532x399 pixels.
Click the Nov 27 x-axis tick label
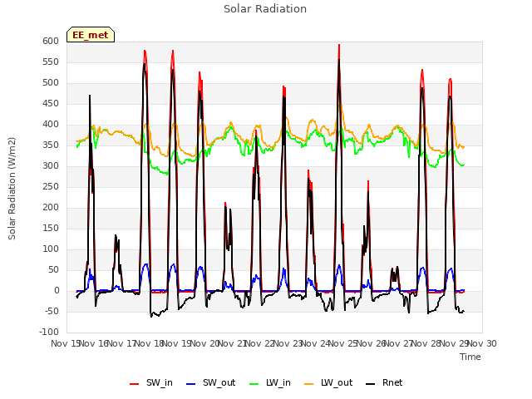coord(399,343)
